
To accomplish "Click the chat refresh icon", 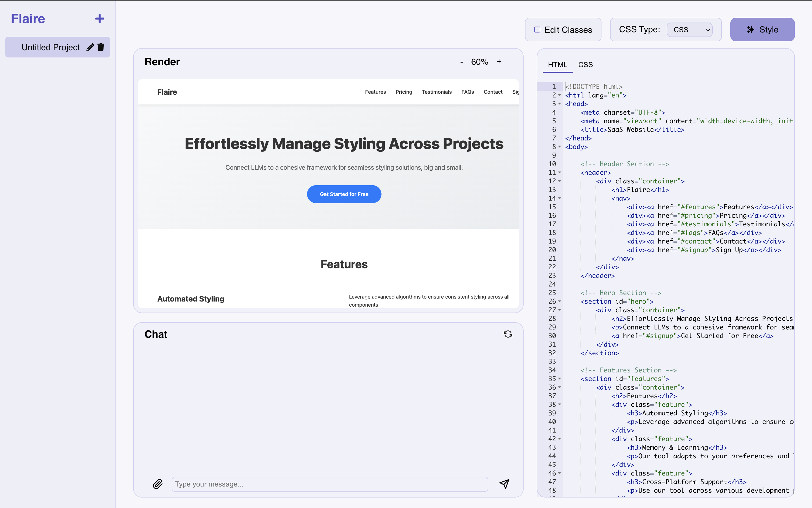I will click(x=508, y=334).
